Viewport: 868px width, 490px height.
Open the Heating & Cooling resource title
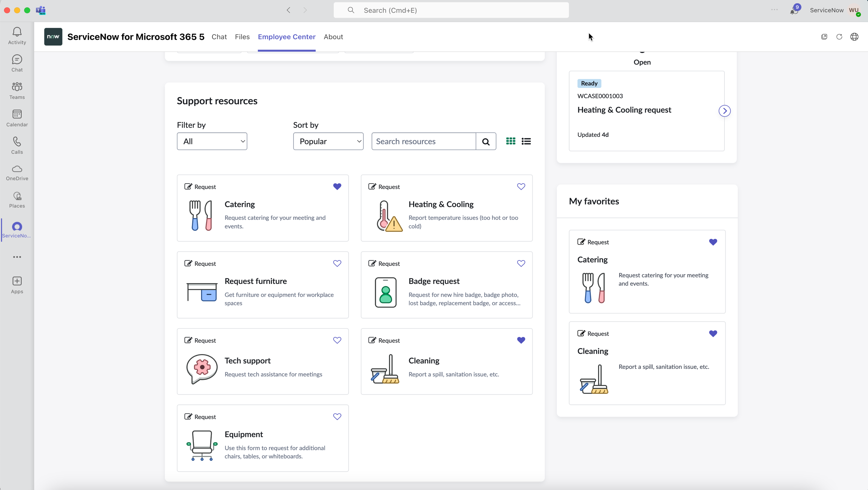(x=441, y=204)
